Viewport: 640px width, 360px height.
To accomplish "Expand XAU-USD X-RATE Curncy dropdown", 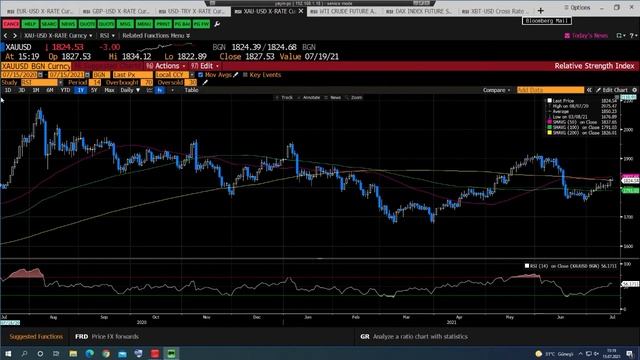I will pyautogui.click(x=58, y=36).
